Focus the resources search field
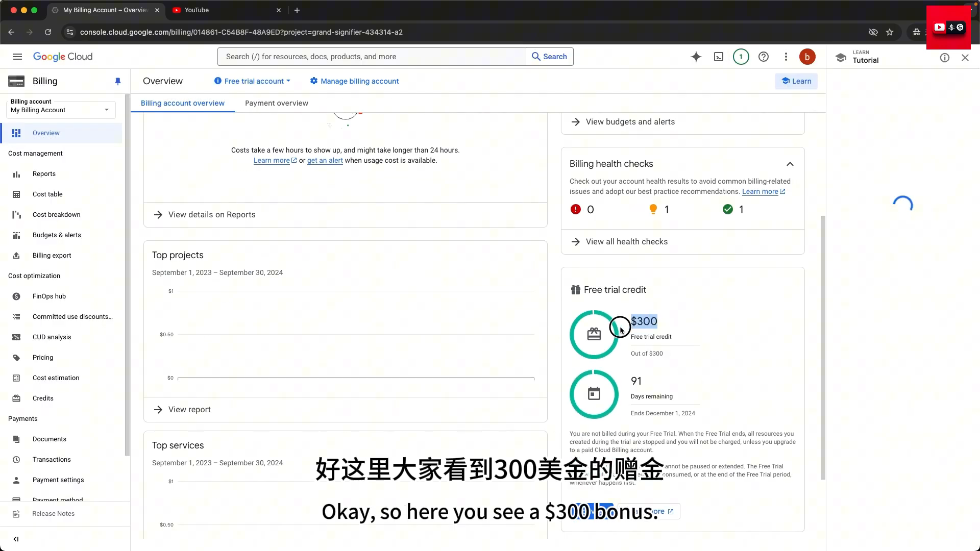 [372, 57]
